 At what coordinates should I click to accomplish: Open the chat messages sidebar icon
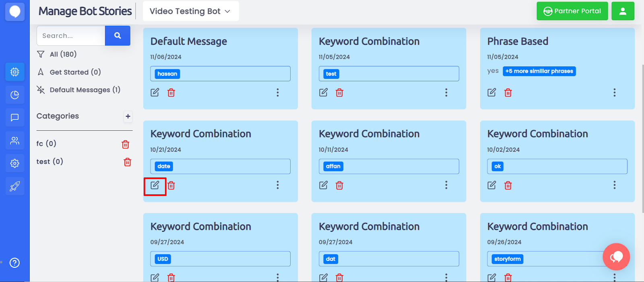point(15,117)
